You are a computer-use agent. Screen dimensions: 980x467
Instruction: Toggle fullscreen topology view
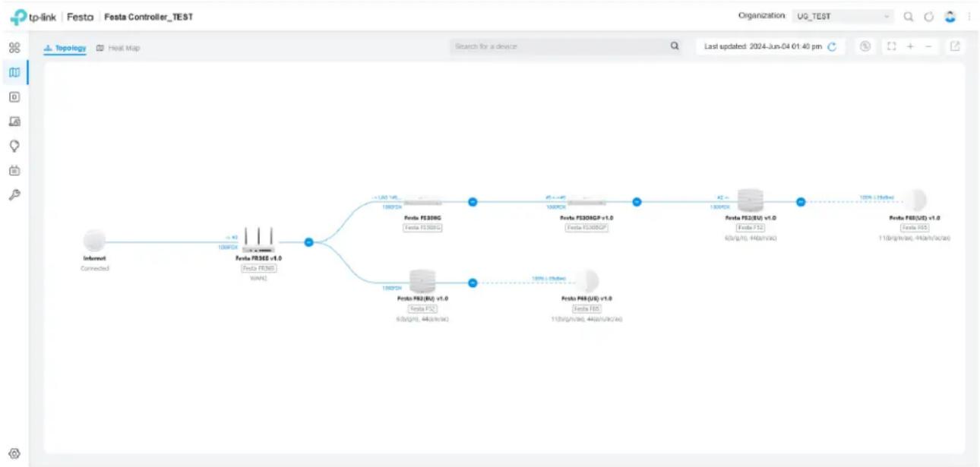click(892, 47)
